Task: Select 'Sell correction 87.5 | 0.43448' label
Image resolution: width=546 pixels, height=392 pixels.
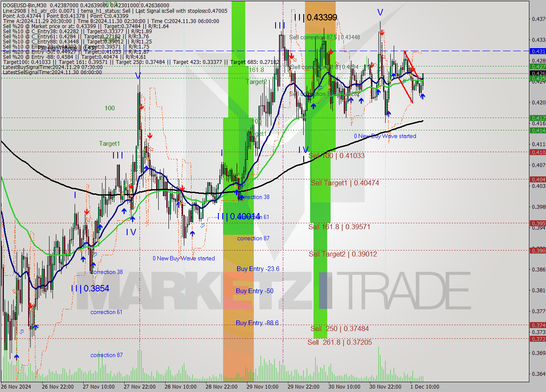Action: click(325, 37)
